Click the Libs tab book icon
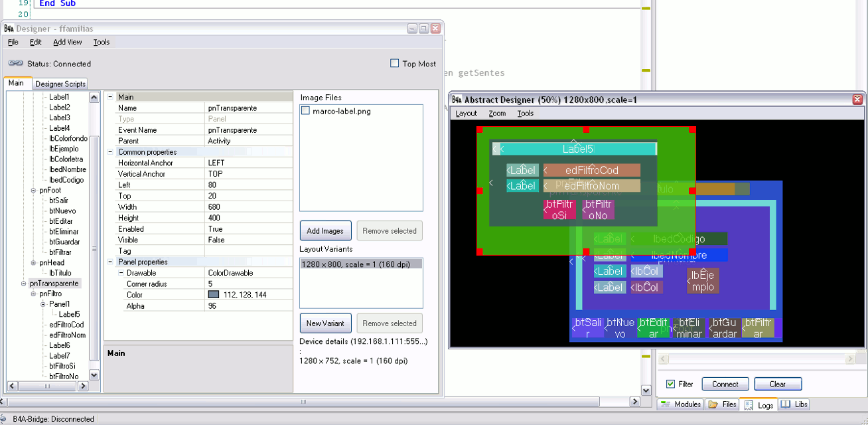The height and width of the screenshot is (425, 868). (x=786, y=404)
